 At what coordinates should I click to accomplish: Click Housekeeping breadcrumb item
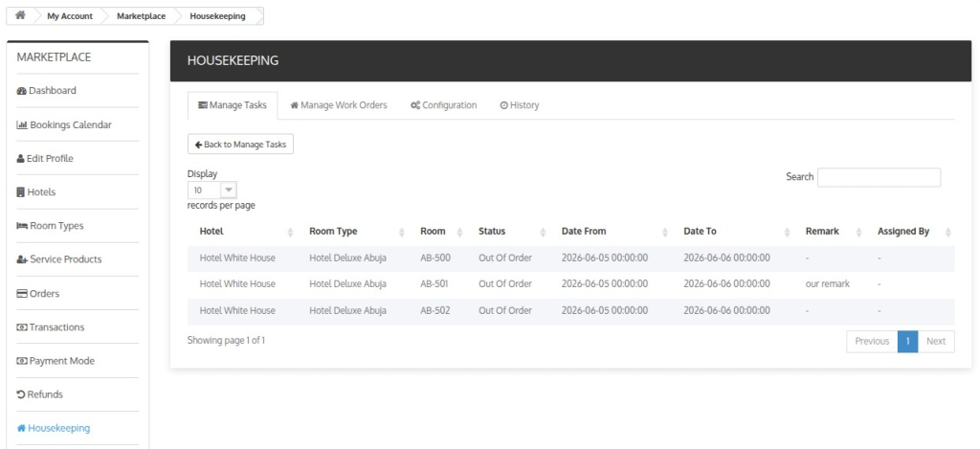point(217,16)
